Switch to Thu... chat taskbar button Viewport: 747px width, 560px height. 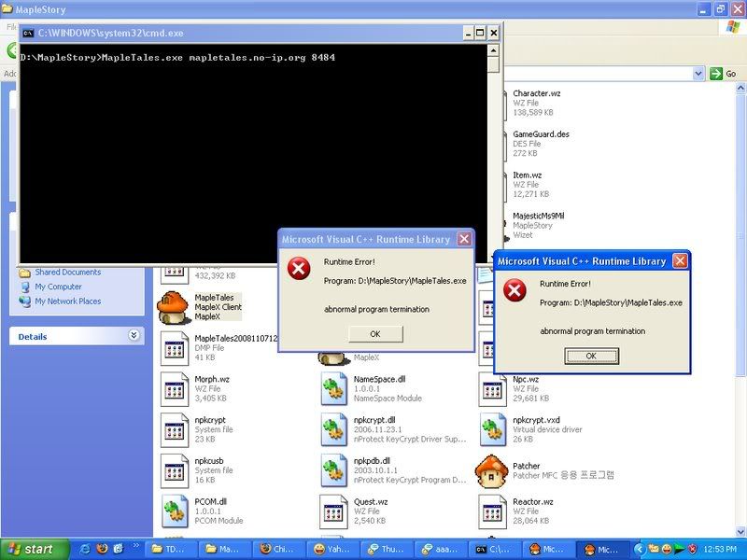coord(388,550)
